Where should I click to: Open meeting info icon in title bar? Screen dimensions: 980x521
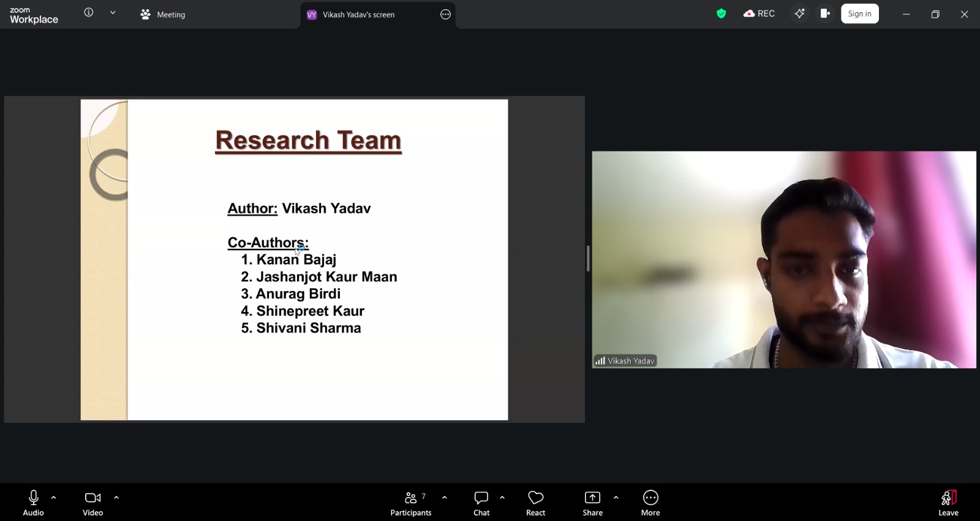coord(89,13)
